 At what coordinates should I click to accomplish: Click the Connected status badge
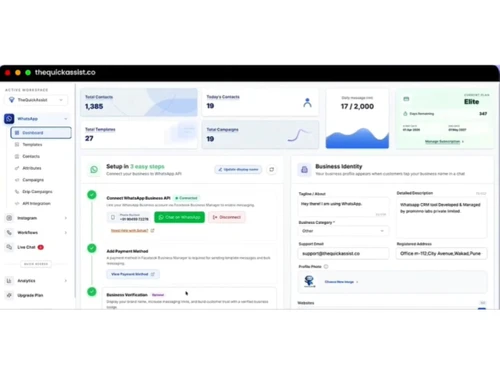[187, 198]
